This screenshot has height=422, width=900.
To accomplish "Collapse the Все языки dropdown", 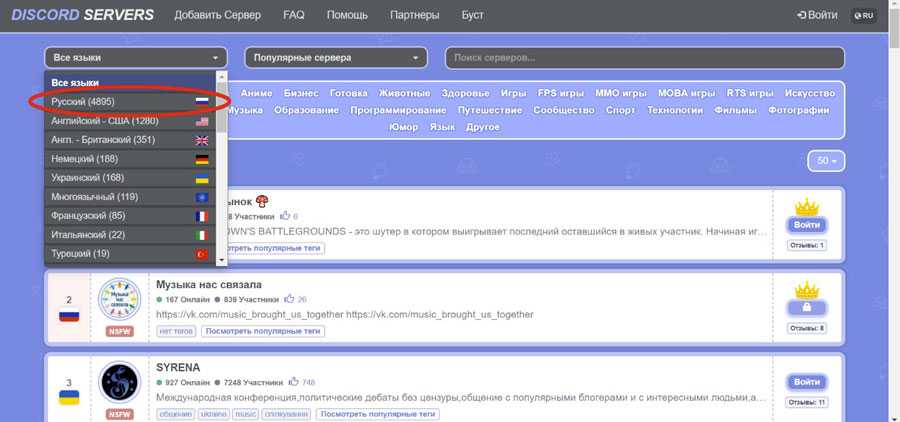I will 135,57.
